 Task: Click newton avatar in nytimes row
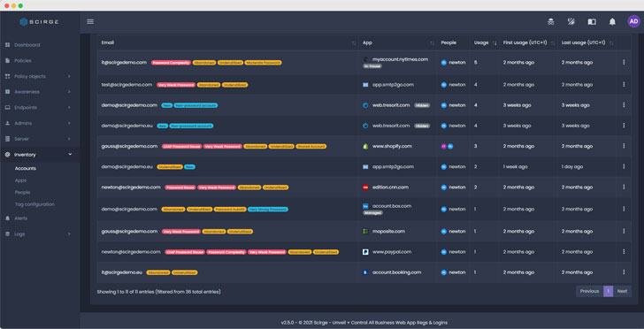(443, 63)
